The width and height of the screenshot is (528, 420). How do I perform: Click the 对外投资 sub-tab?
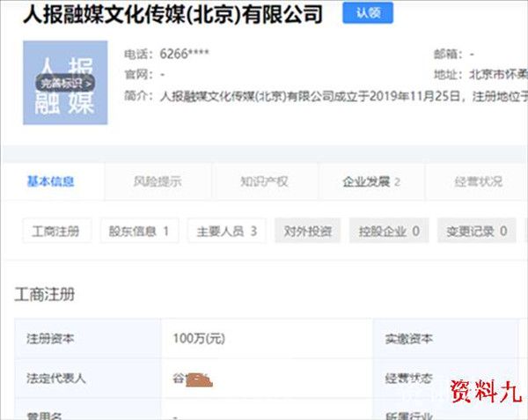tap(308, 231)
